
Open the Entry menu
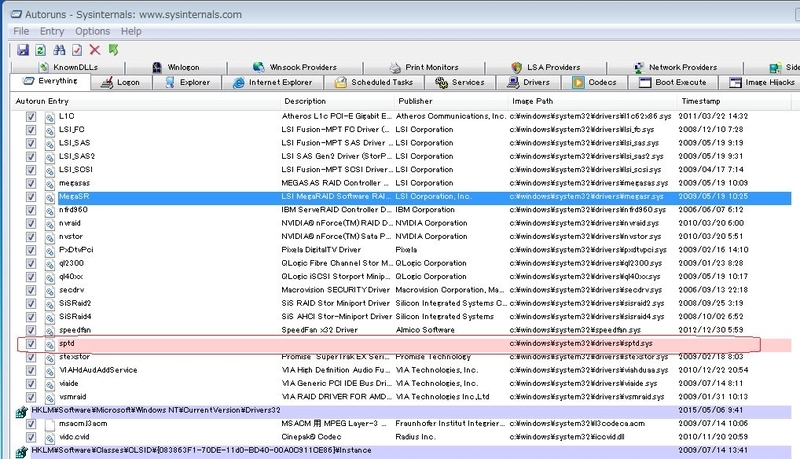pos(52,31)
